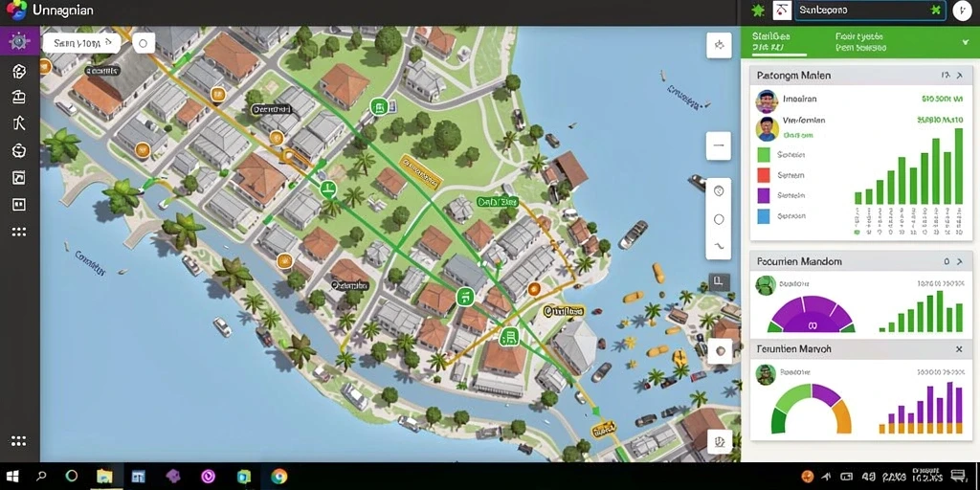
Task: Click the green star icon in header
Action: click(x=758, y=11)
